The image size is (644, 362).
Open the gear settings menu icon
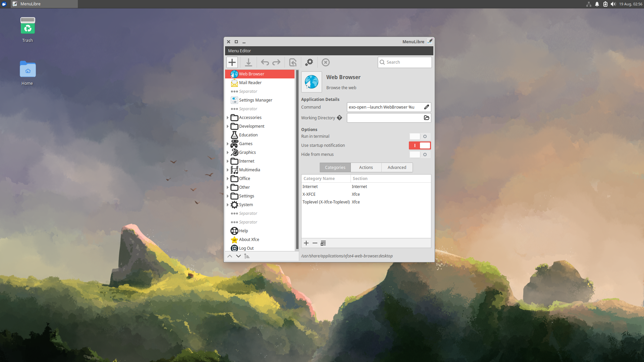(309, 62)
